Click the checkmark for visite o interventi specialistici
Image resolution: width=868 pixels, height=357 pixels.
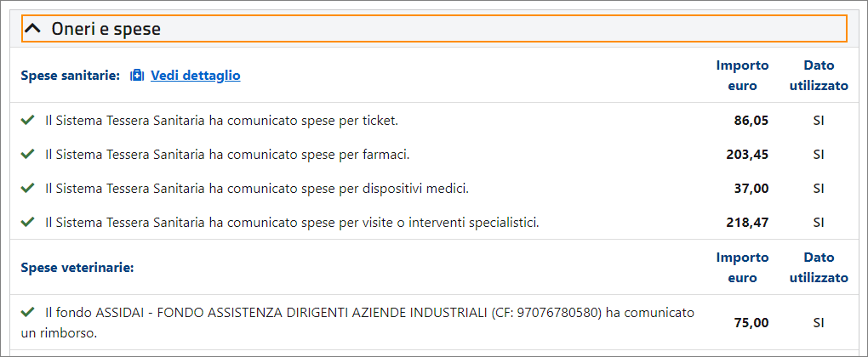[x=28, y=222]
